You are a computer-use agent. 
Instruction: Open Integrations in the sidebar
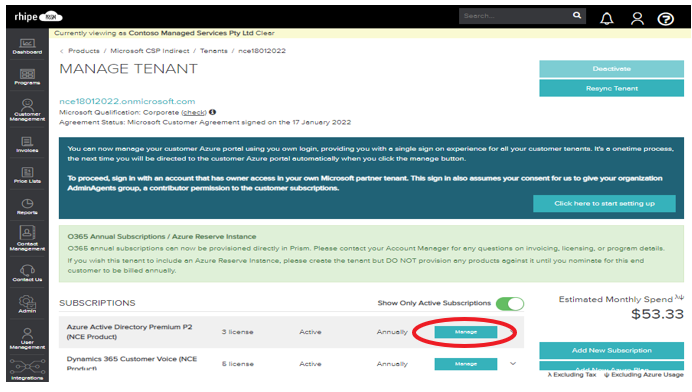tap(27, 370)
